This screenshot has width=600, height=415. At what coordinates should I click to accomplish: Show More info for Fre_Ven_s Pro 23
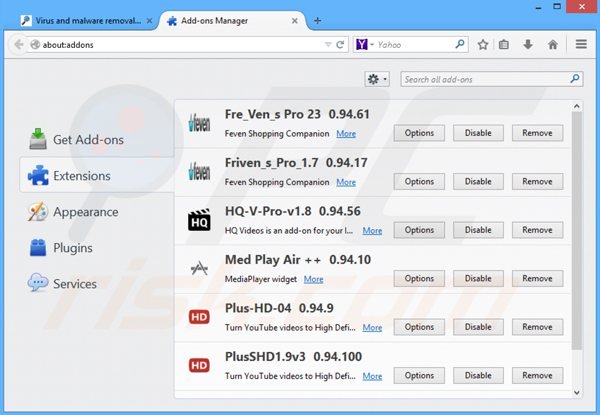click(346, 133)
